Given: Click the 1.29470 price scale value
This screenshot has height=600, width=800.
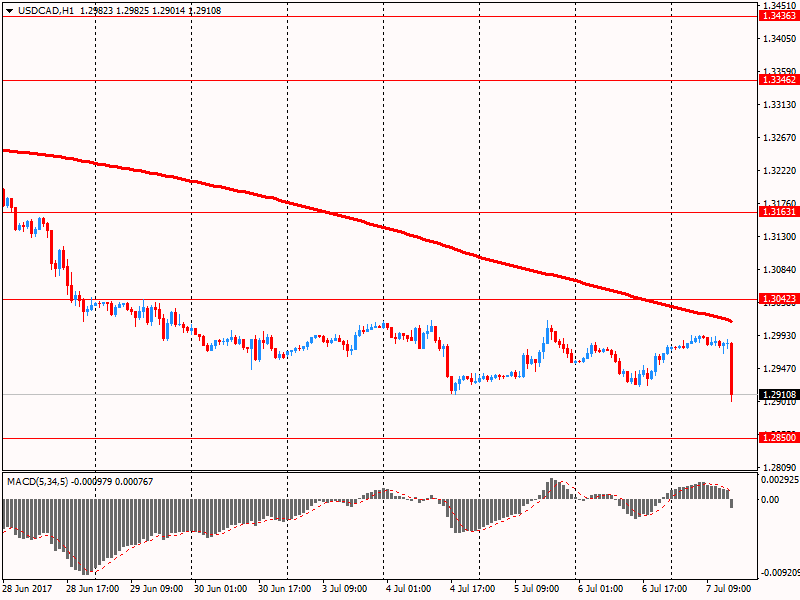Looking at the screenshot, I should click(780, 368).
